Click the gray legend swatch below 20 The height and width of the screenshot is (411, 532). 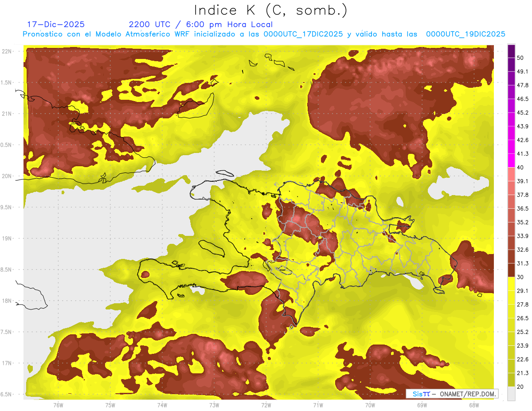point(511,394)
